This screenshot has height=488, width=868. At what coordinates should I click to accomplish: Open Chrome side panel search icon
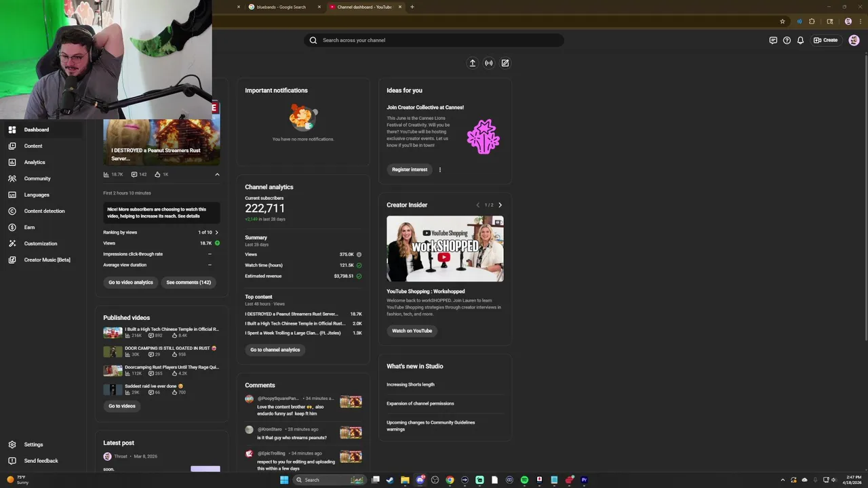[x=830, y=21]
